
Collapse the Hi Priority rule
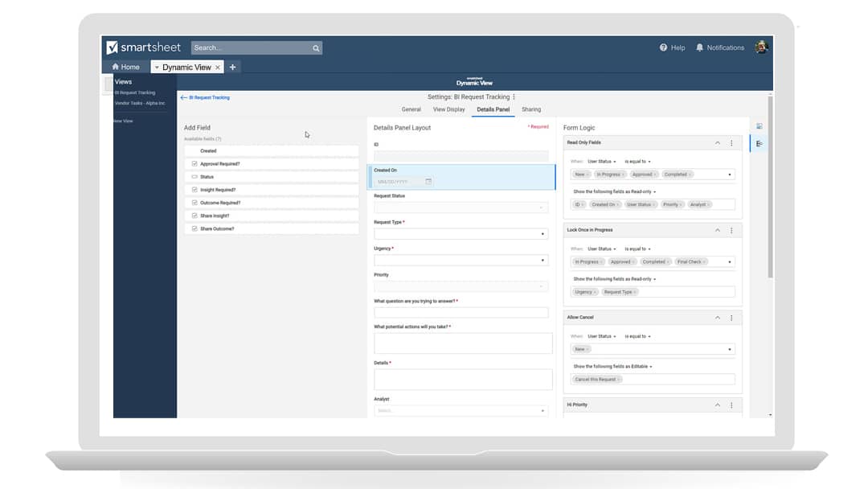pos(718,405)
